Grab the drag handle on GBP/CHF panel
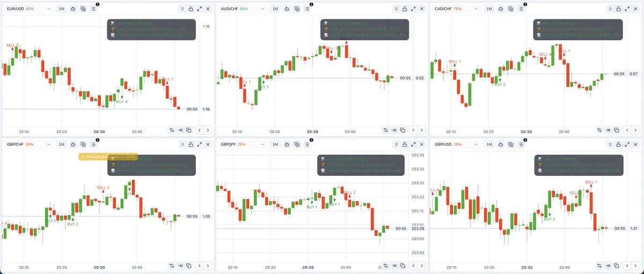This screenshot has width=644, height=274. click(182, 144)
